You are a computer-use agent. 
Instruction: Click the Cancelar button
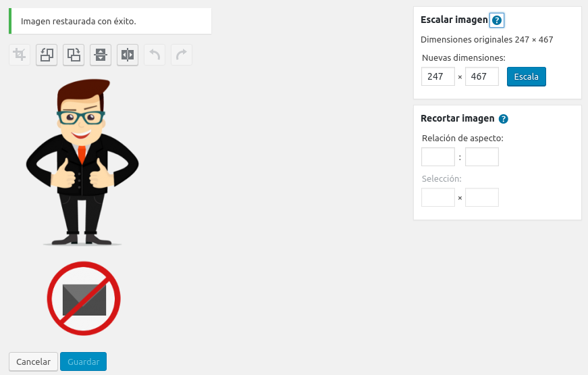pos(33,361)
